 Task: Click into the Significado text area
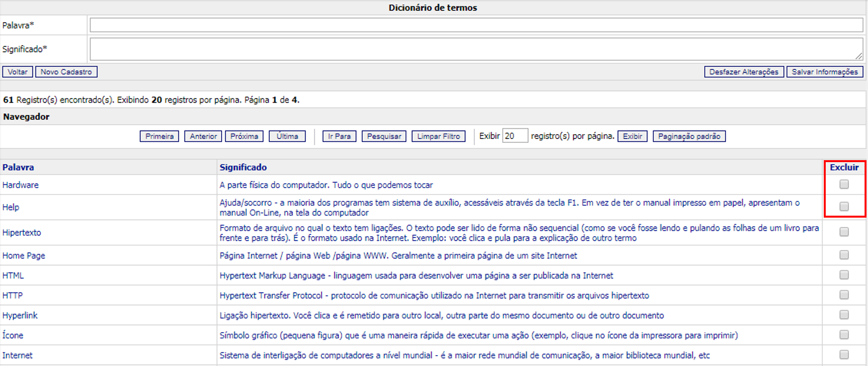[476, 49]
